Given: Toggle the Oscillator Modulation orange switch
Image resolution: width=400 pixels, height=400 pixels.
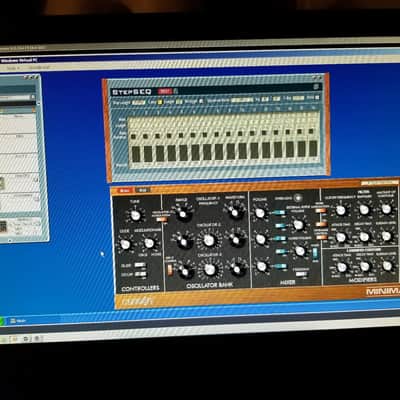Looking at the screenshot, I should click(x=162, y=219).
